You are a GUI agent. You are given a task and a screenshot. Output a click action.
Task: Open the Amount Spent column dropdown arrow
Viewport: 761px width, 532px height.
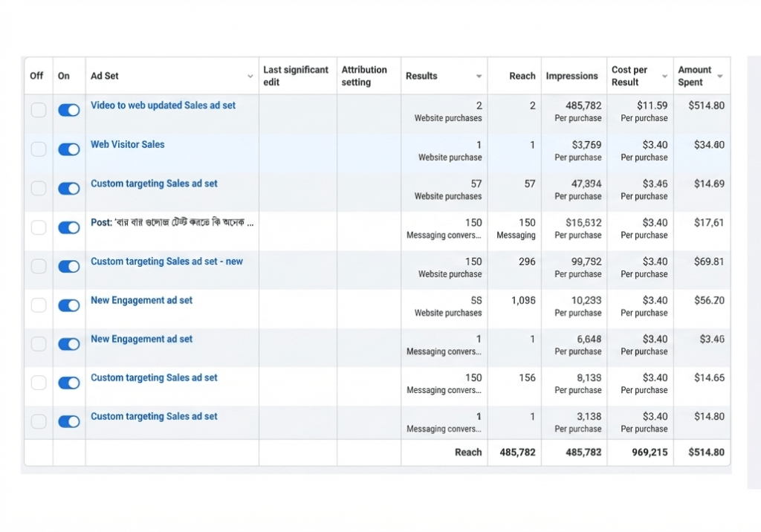(719, 77)
